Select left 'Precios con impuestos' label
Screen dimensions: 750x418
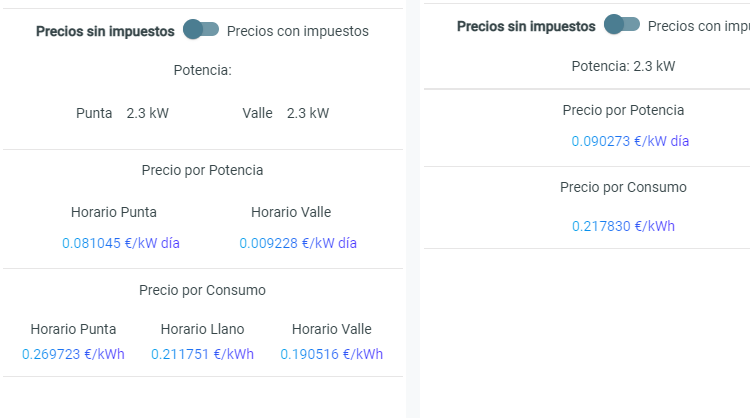pyautogui.click(x=298, y=31)
